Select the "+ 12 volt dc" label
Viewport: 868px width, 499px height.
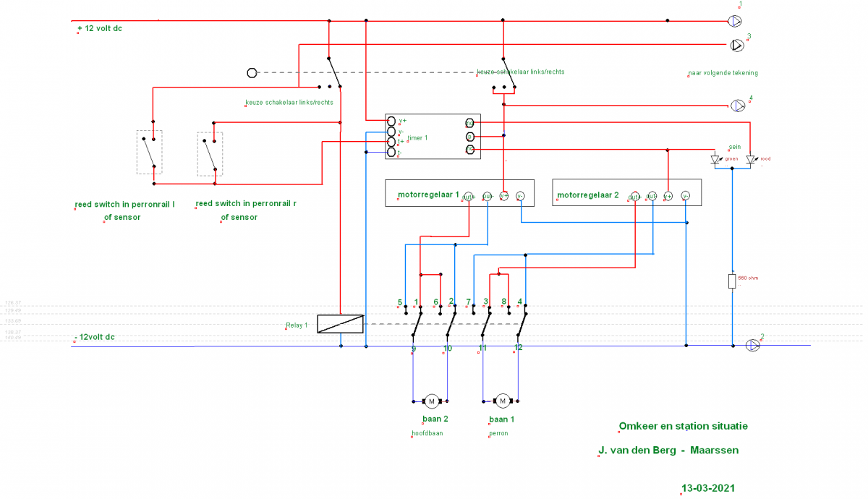(100, 29)
